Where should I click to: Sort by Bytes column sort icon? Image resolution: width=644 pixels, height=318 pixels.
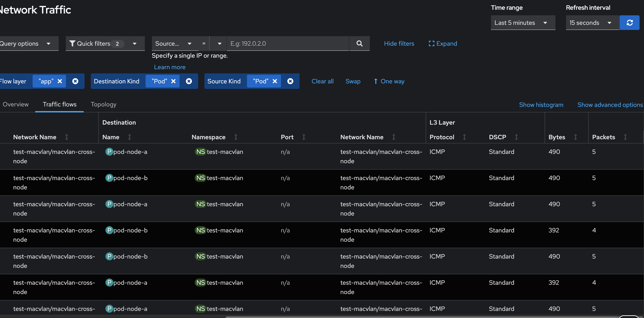pos(575,137)
